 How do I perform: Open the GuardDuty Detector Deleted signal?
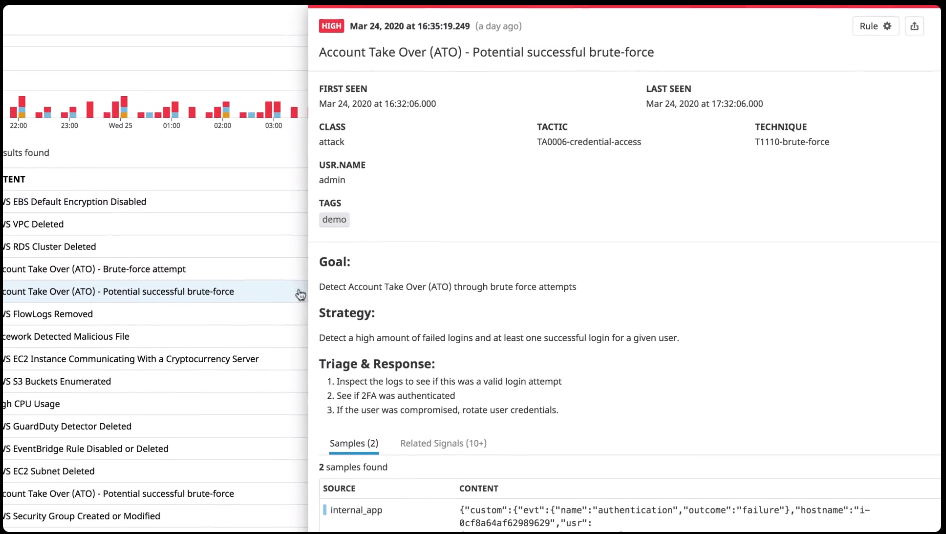(67, 427)
